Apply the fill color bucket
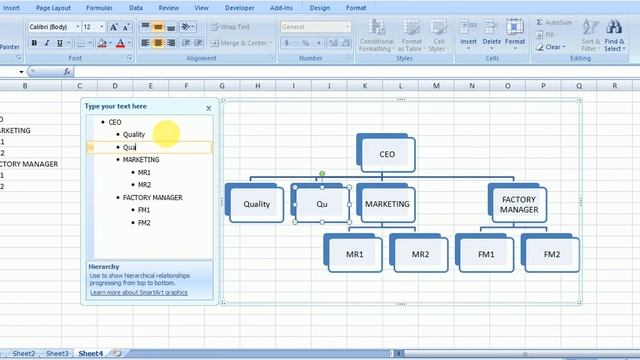 [102, 43]
